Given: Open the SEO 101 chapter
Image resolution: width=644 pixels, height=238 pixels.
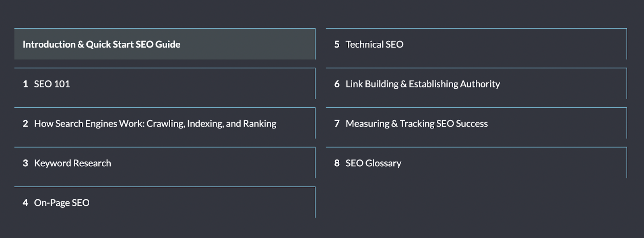Looking at the screenshot, I should pyautogui.click(x=52, y=84).
